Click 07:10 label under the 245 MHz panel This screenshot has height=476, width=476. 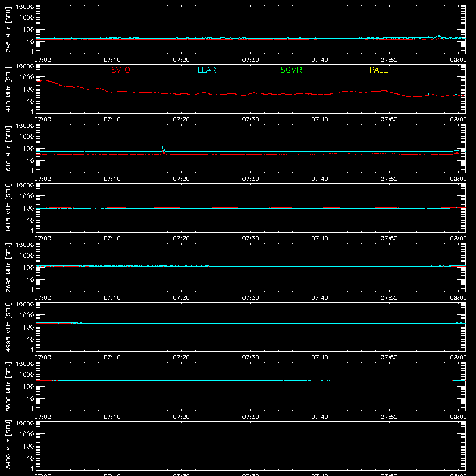[112, 60]
